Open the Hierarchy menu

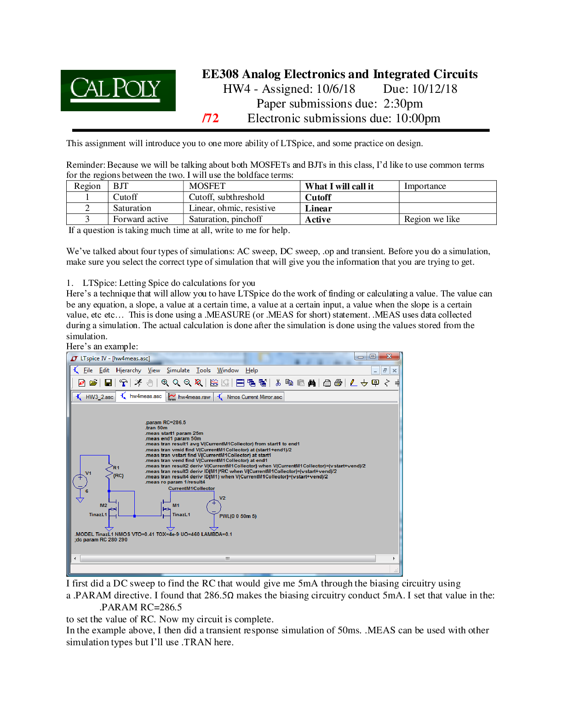click(128, 370)
